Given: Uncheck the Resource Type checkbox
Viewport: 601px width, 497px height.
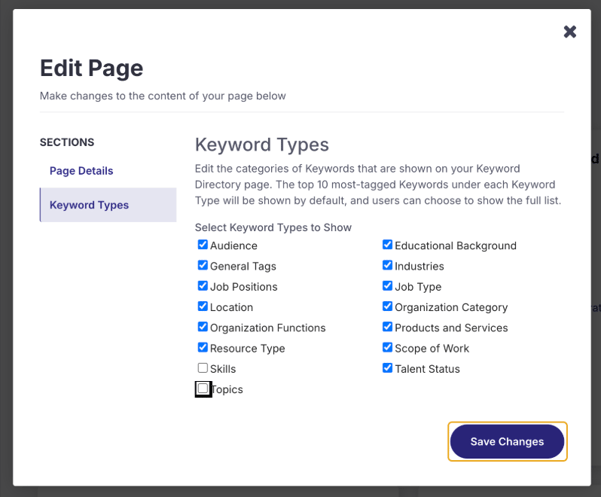Looking at the screenshot, I should (203, 348).
